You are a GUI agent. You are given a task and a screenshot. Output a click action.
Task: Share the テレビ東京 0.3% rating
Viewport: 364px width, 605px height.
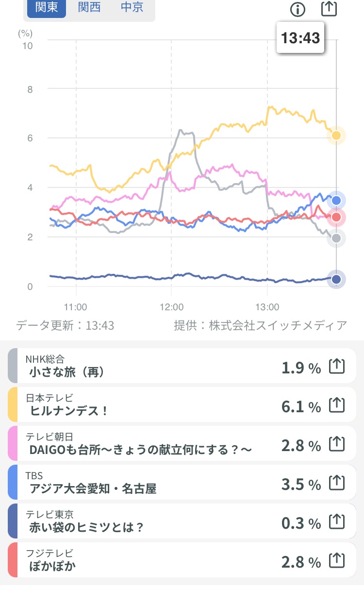337,522
